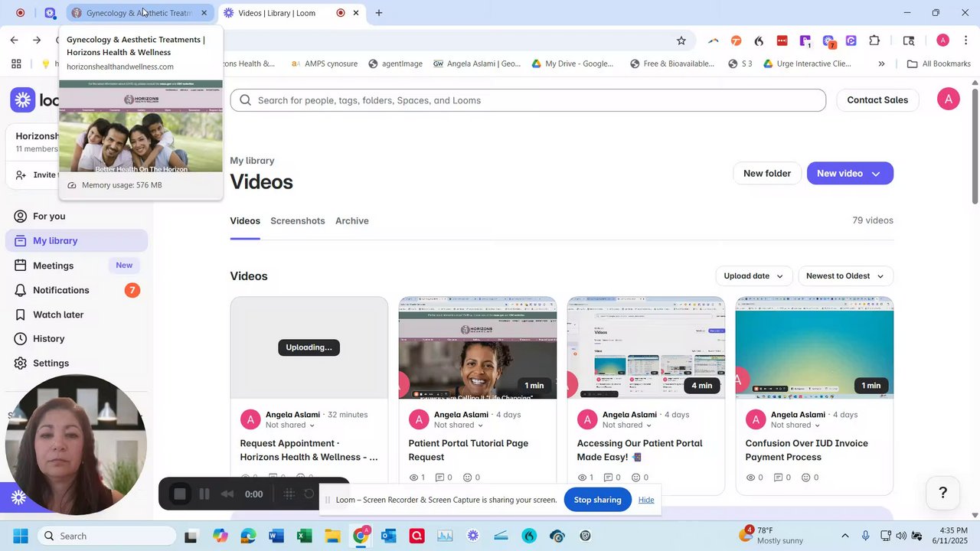
Task: Expand Not shared on Accessing Our Patient Portal
Action: click(x=627, y=425)
